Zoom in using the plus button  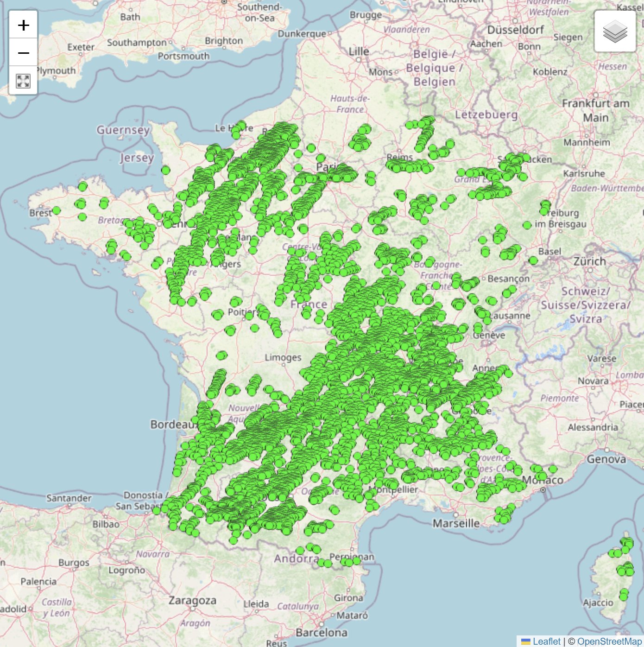coord(23,26)
